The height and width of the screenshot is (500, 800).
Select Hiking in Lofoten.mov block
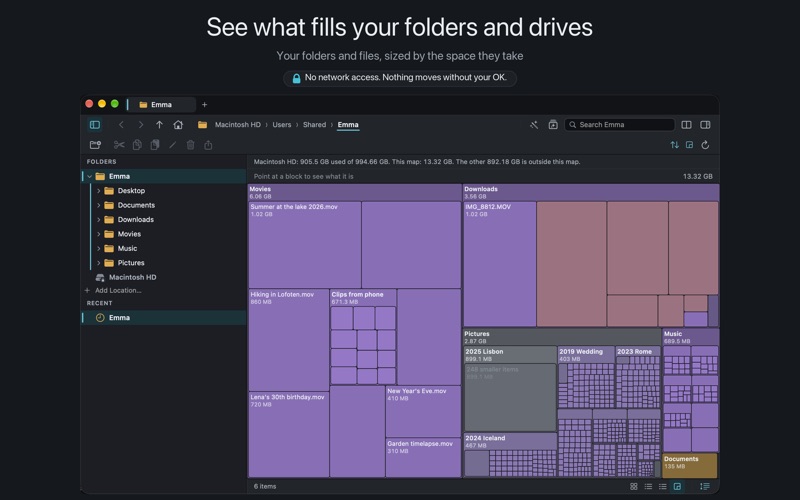coord(289,340)
